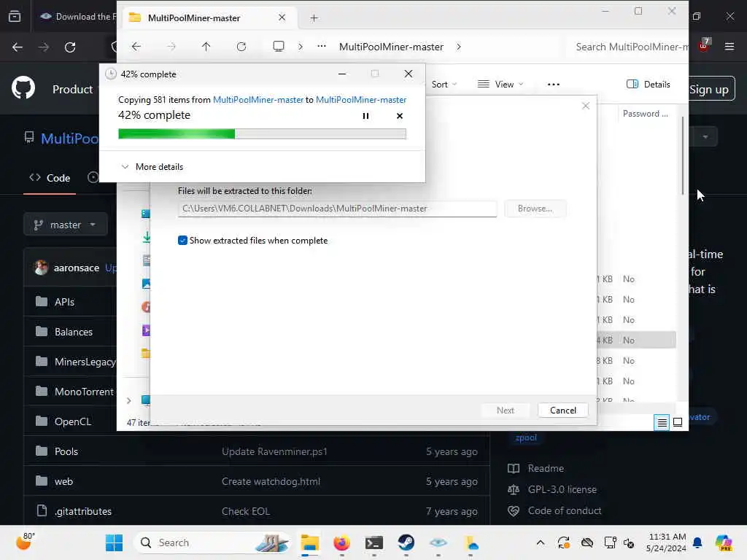
Task: Open the master branch dropdown
Action: (x=65, y=225)
